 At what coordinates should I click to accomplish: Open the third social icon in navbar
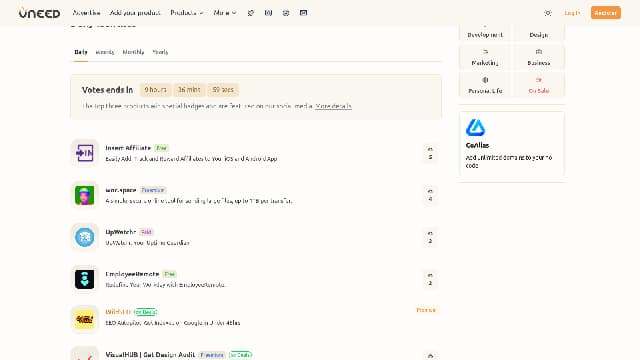[x=286, y=13]
